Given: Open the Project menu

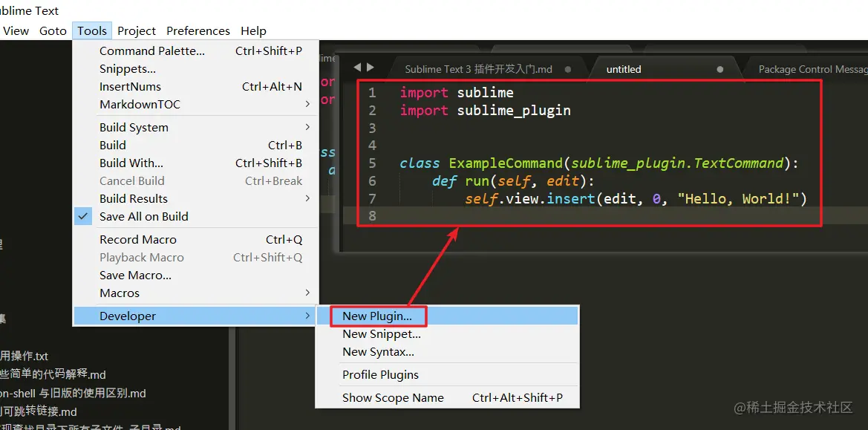Looking at the screenshot, I should point(137,31).
